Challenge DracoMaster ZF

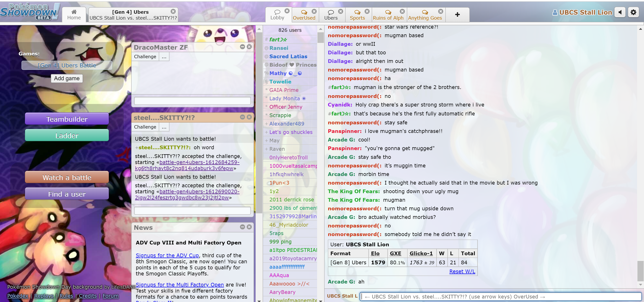pos(145,57)
